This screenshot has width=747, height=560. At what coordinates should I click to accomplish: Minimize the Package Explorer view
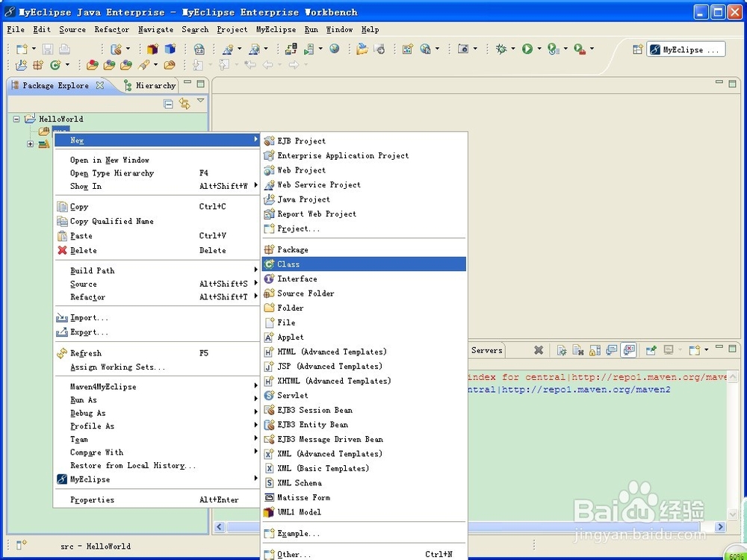187,82
